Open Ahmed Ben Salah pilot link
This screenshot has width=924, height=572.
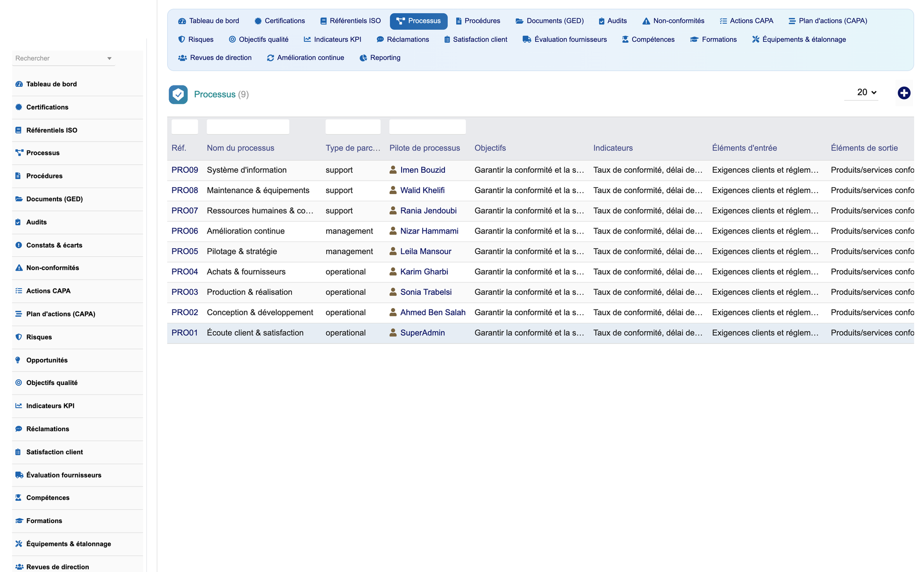pyautogui.click(x=433, y=312)
